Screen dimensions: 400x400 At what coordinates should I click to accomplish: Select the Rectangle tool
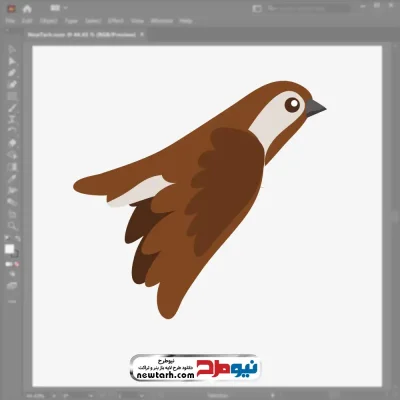tap(12, 97)
